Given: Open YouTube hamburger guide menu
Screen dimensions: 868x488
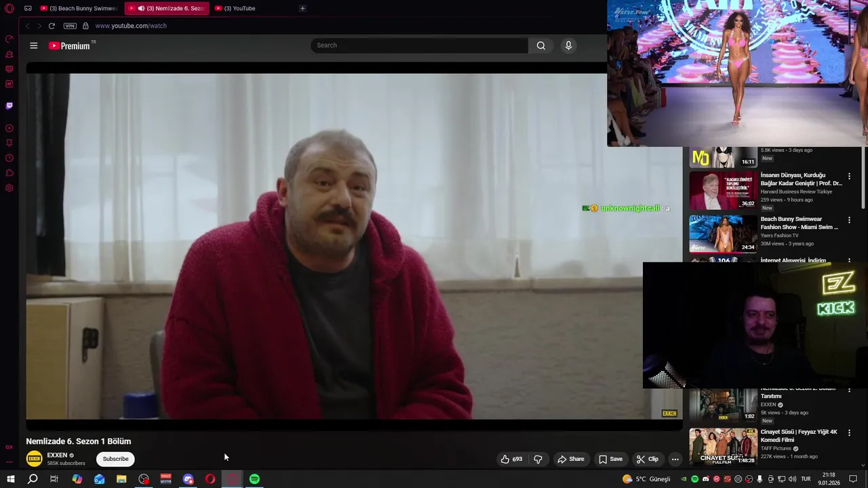Looking at the screenshot, I should point(34,45).
